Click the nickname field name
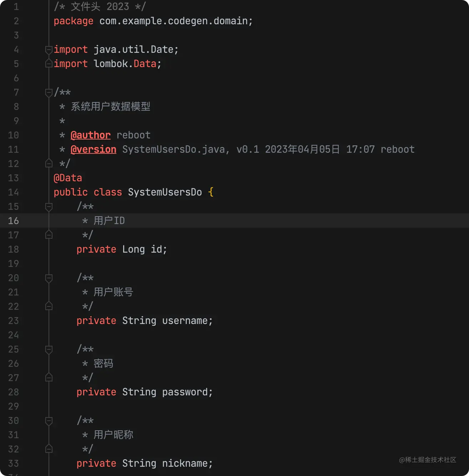469x476 pixels. click(185, 464)
